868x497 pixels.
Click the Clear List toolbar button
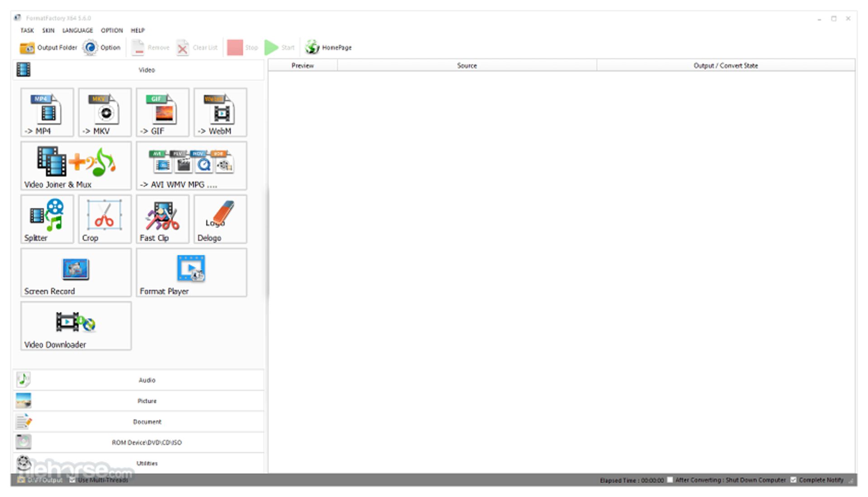coord(197,47)
